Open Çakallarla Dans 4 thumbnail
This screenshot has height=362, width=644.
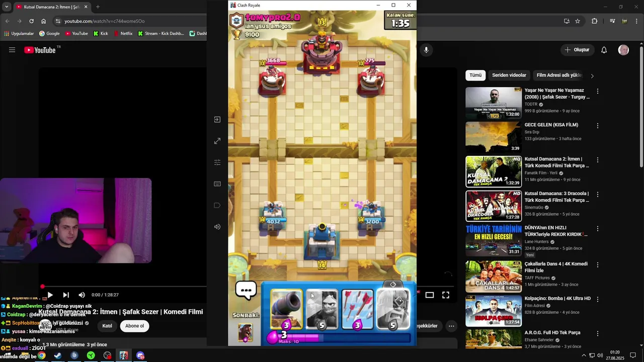coord(494,277)
